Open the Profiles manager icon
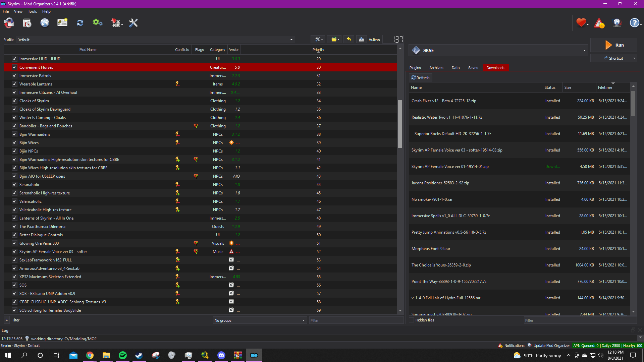The image size is (644, 362). click(62, 23)
